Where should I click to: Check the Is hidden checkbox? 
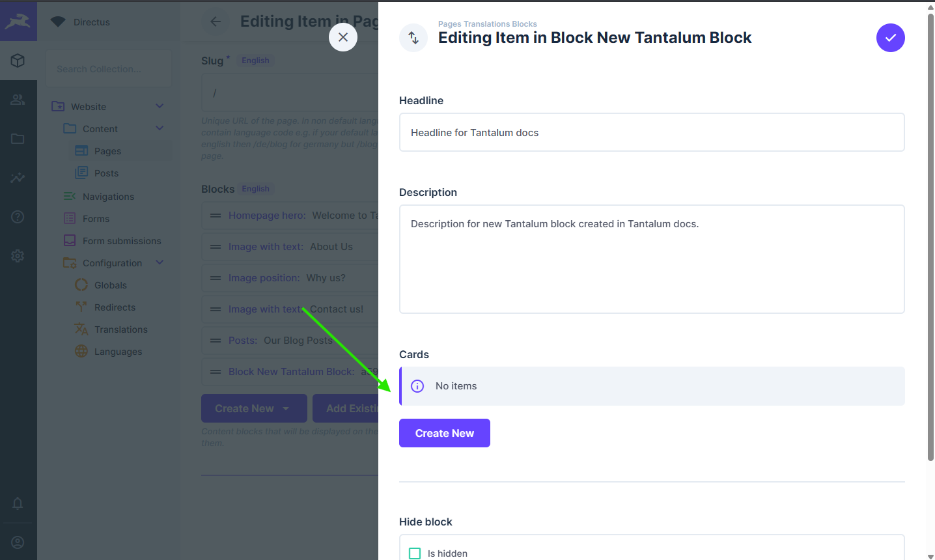(x=415, y=553)
